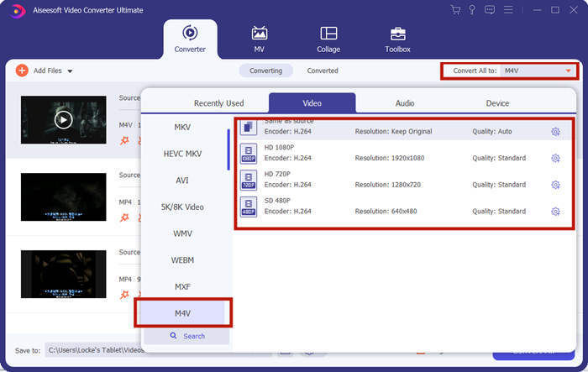Play the first video thumbnail

point(63,120)
